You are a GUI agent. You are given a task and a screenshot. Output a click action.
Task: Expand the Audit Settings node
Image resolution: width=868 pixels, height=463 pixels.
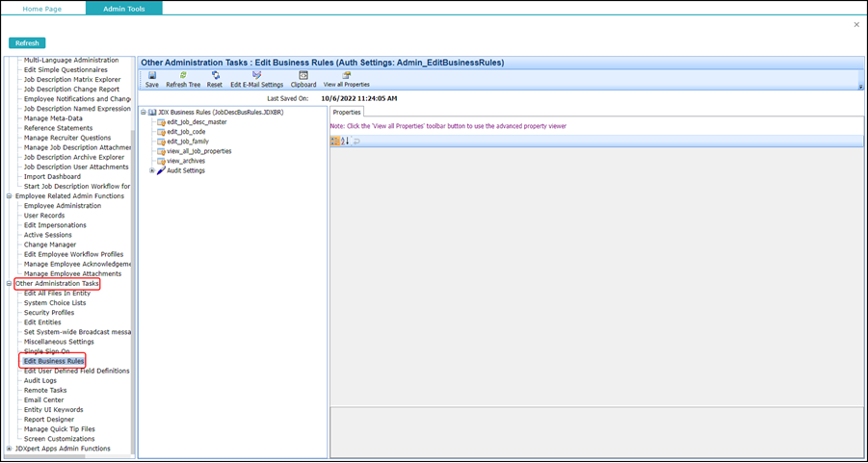(x=152, y=171)
